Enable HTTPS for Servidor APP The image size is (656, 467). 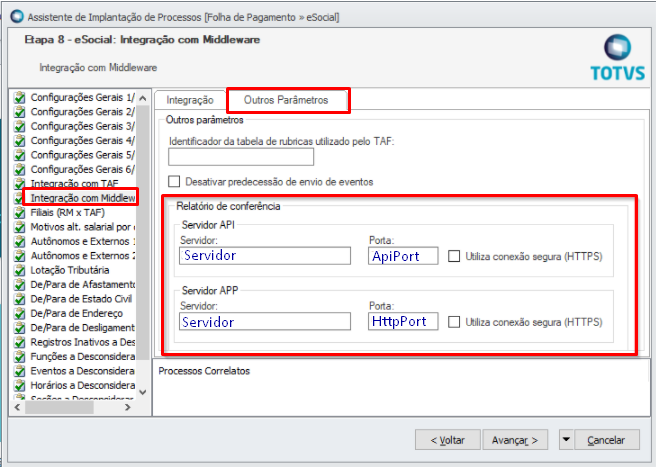(x=454, y=322)
